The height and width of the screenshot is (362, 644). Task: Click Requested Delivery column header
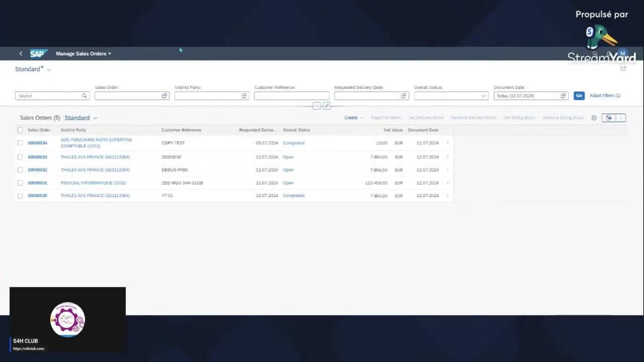pos(258,130)
